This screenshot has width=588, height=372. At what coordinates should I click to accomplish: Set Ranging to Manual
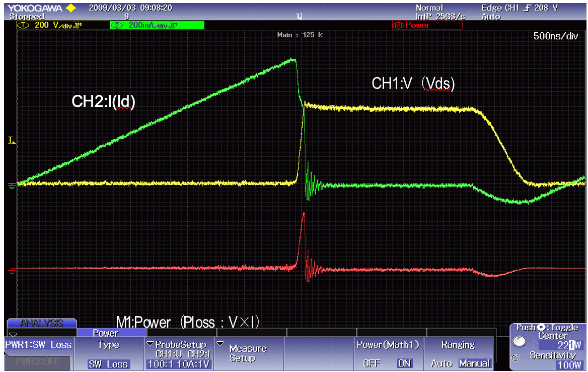coord(474,363)
